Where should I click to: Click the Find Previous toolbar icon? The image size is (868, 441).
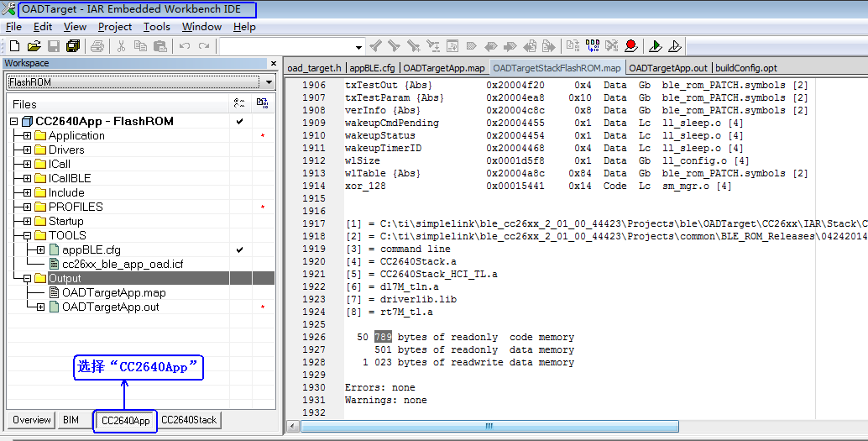pos(376,46)
